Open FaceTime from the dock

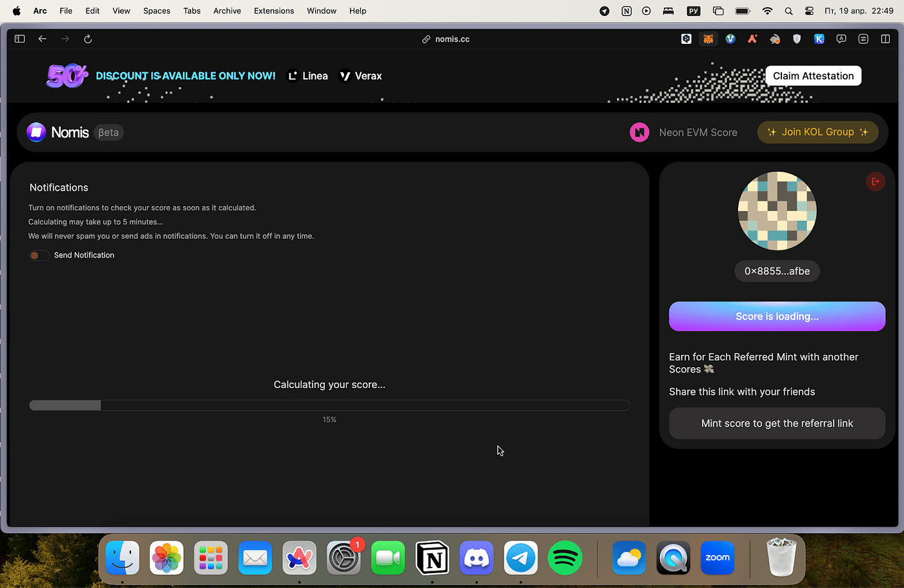click(388, 558)
